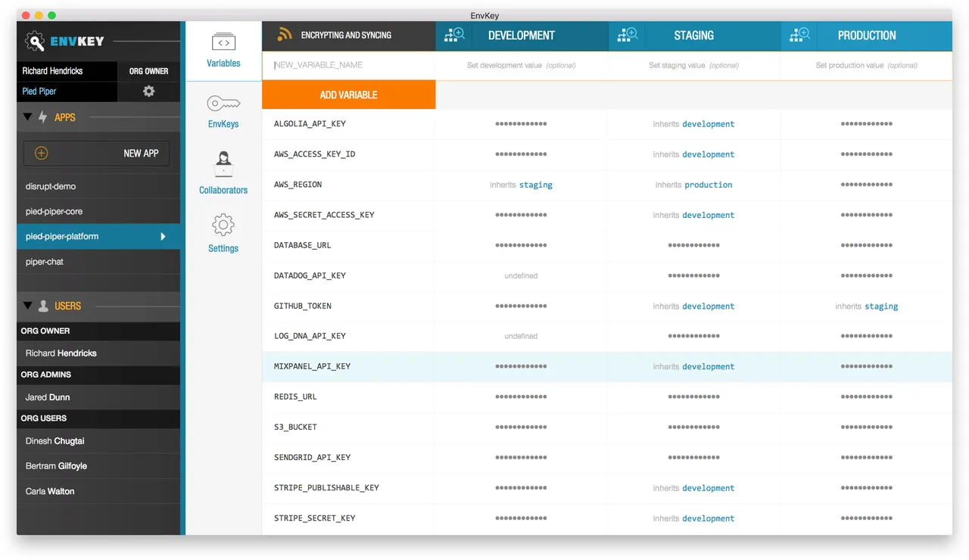The width and height of the screenshot is (969, 560).
Task: Click REDIS_URL's masked staging value
Action: pos(693,397)
